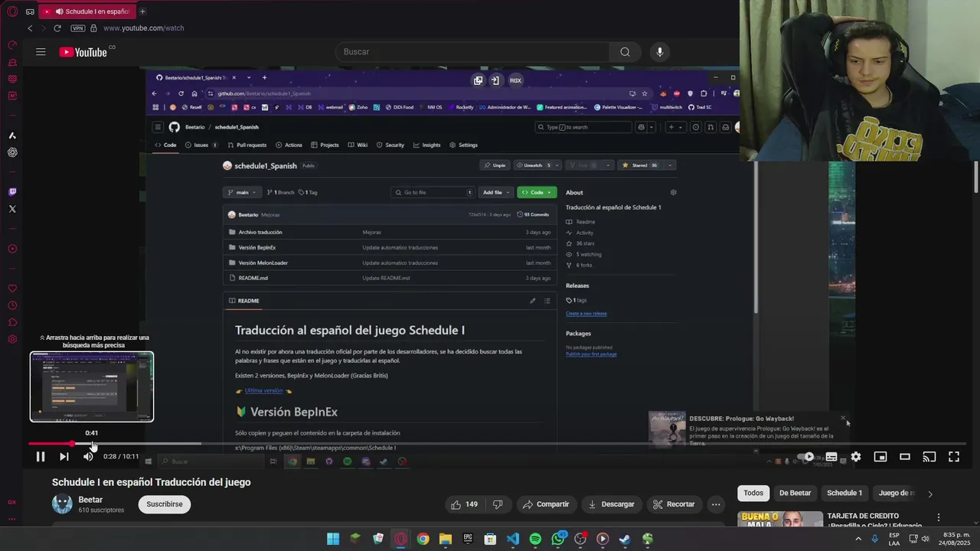Image resolution: width=980 pixels, height=551 pixels.
Task: Open more actions three-dot menu under video
Action: [x=716, y=504]
